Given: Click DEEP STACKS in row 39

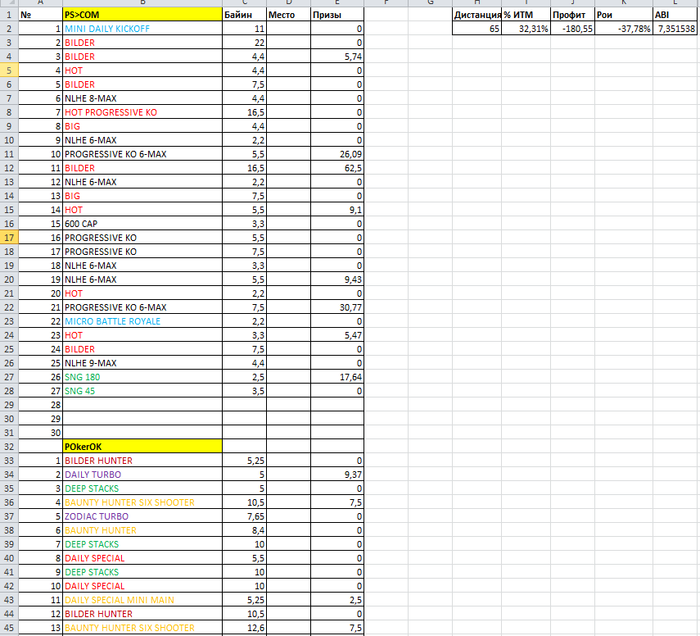Looking at the screenshot, I should pyautogui.click(x=142, y=544).
